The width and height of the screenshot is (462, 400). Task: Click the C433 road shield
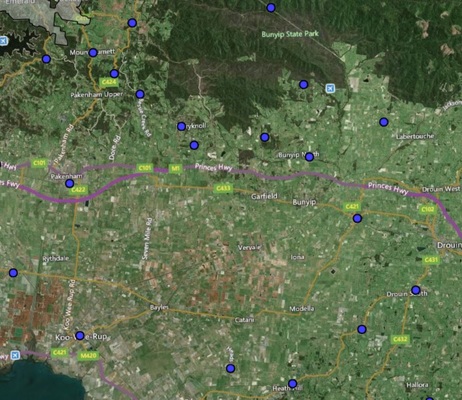pos(223,188)
